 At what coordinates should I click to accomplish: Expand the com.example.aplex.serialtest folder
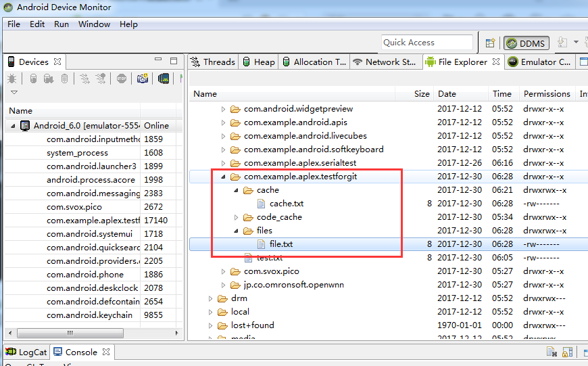click(x=223, y=163)
